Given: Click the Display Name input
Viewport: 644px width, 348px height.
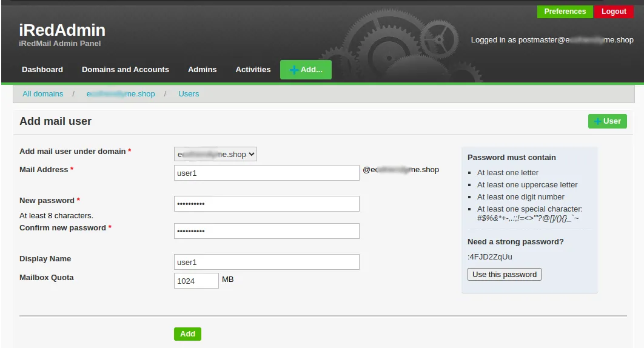Looking at the screenshot, I should tap(267, 262).
